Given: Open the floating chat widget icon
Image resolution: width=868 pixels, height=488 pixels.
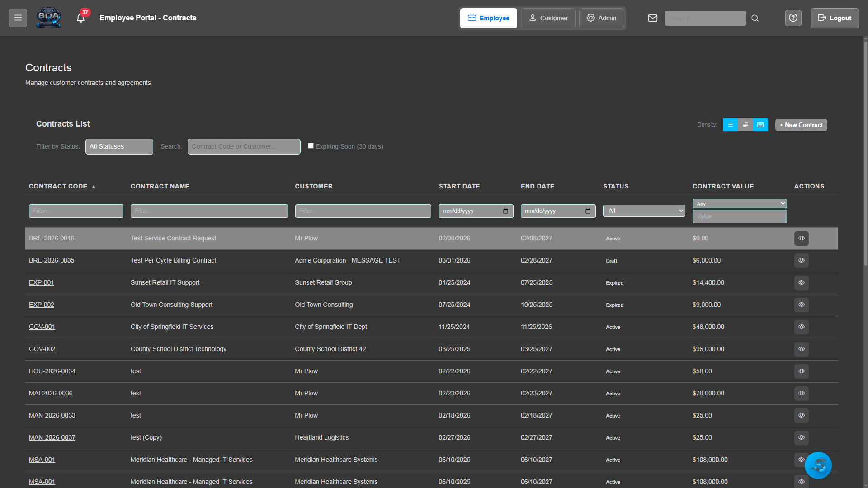Looking at the screenshot, I should point(818,465).
